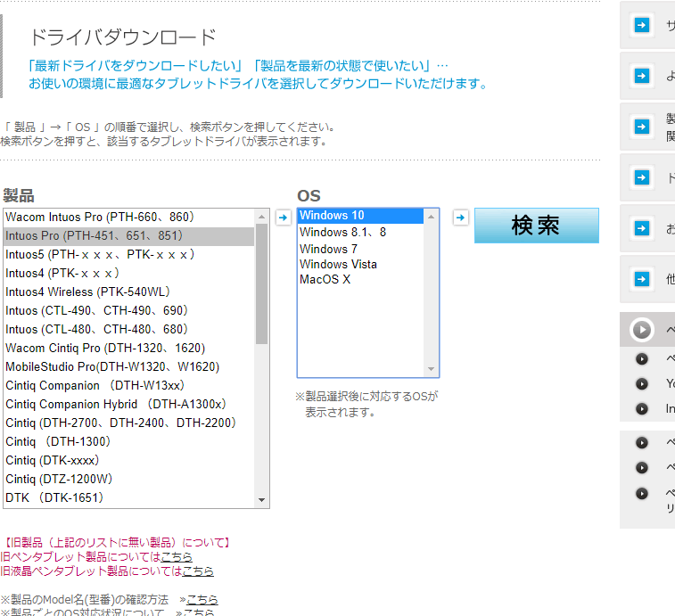
Task: Click the arrow icon between product and OS lists
Action: pos(283,218)
